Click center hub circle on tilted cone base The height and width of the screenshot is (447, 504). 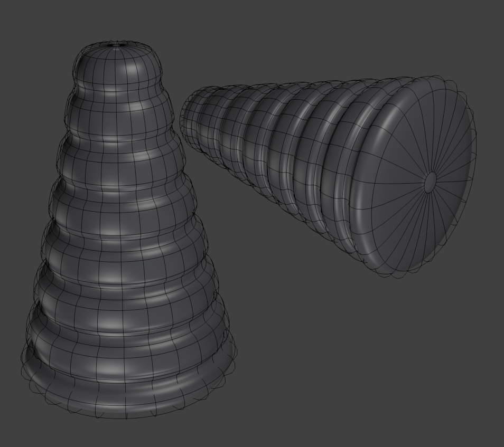click(x=431, y=182)
